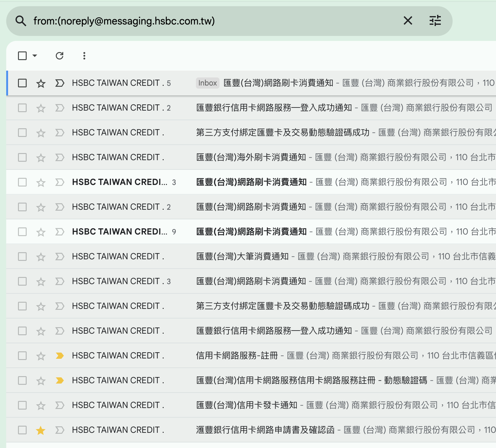Open the search filter options
Image resolution: width=496 pixels, height=448 pixels.
click(435, 21)
